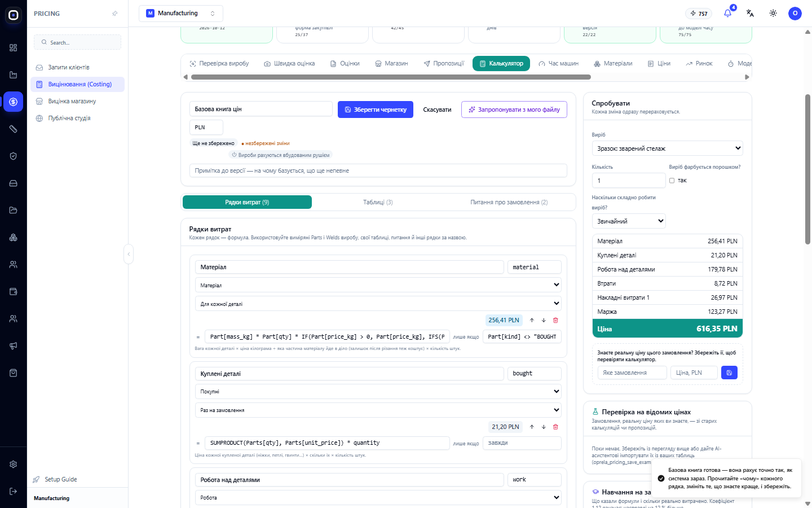This screenshot has width=812, height=508.
Task: Switch theme with the sun icon
Action: pyautogui.click(x=773, y=13)
